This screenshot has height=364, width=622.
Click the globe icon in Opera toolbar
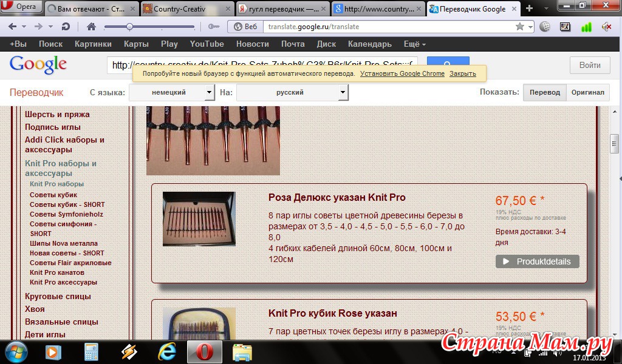[x=545, y=27]
